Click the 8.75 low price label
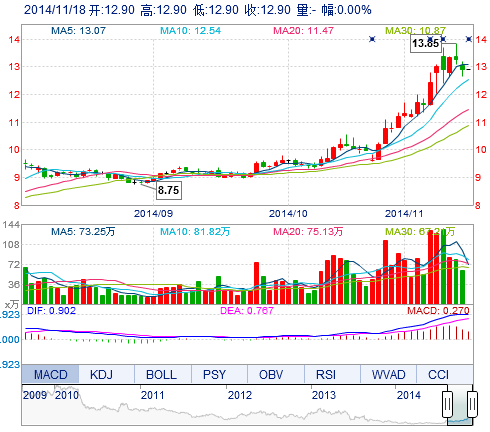Image resolution: width=490 pixels, height=432 pixels. coord(169,190)
